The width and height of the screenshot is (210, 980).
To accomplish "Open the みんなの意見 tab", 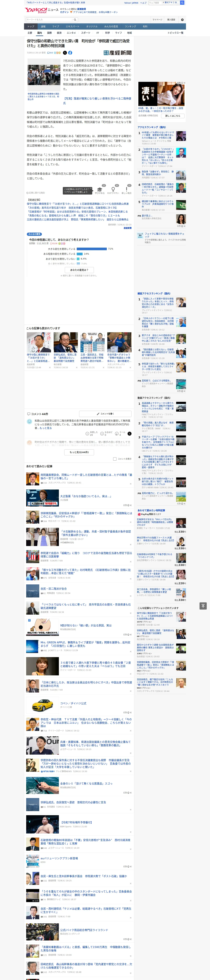I will pos(111,27).
